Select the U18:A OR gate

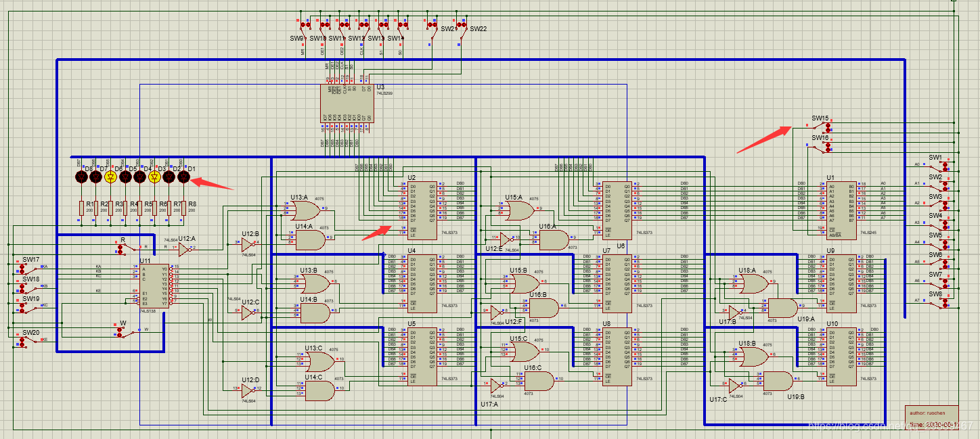tap(753, 282)
